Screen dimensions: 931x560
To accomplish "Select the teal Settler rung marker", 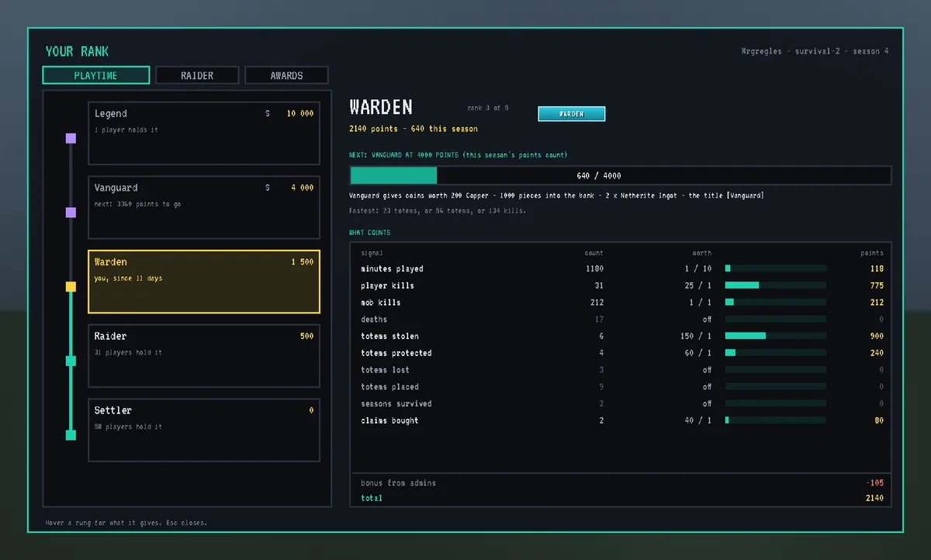I will 71,435.
